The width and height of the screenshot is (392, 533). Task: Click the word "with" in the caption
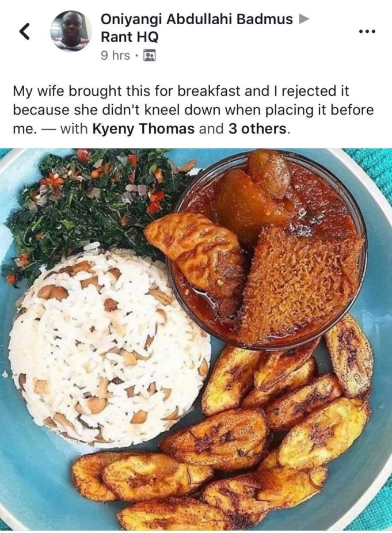click(x=74, y=129)
